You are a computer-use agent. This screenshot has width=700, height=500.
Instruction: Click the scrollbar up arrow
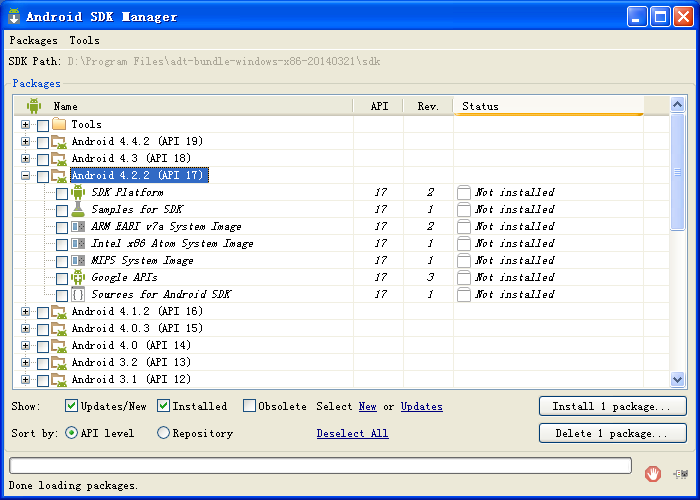coord(677,104)
